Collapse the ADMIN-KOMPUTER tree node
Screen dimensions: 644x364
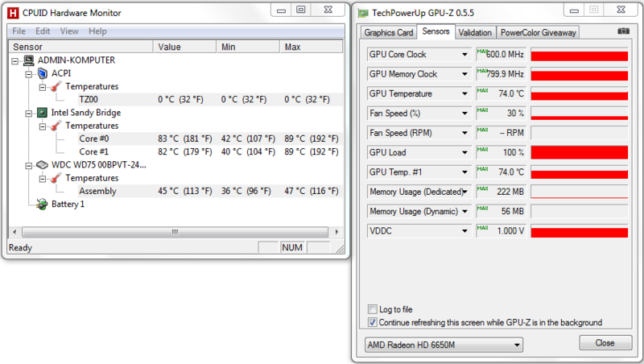pos(14,61)
